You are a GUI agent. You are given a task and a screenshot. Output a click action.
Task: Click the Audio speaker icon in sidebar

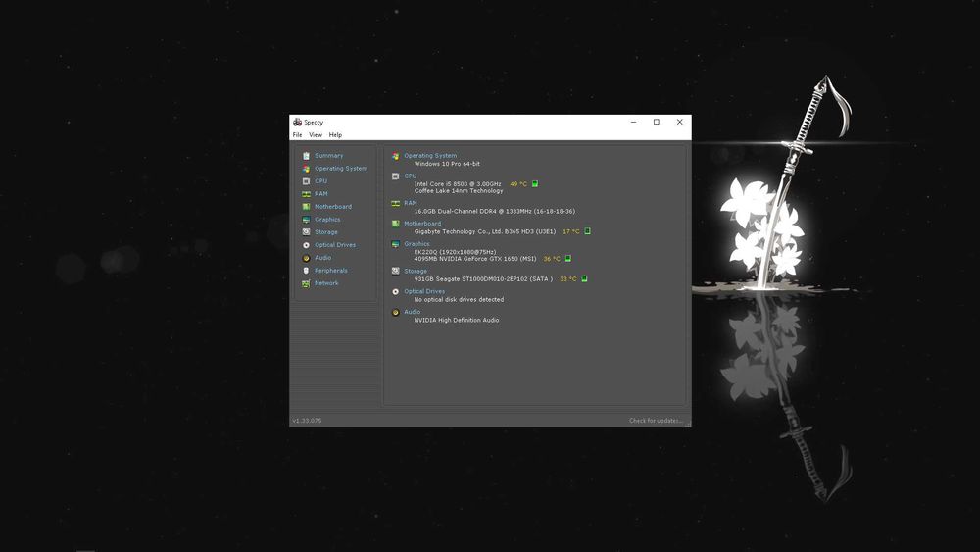306,258
